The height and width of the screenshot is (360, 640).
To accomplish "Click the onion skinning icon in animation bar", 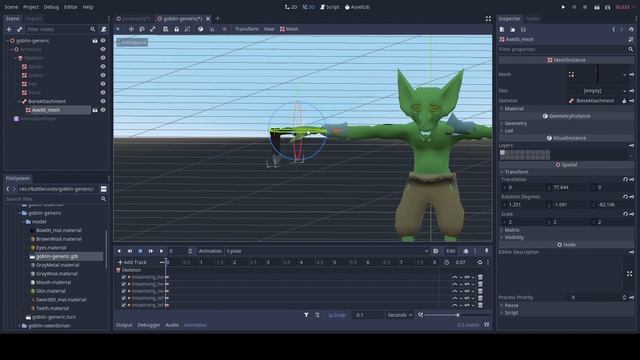I will click(x=466, y=251).
